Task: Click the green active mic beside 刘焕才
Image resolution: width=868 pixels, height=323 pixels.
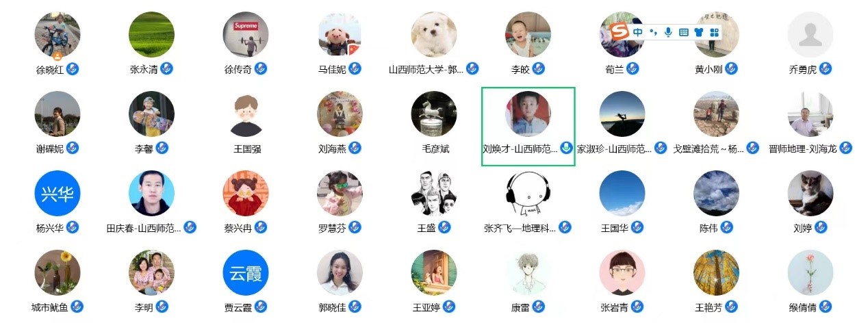Action: click(x=566, y=148)
